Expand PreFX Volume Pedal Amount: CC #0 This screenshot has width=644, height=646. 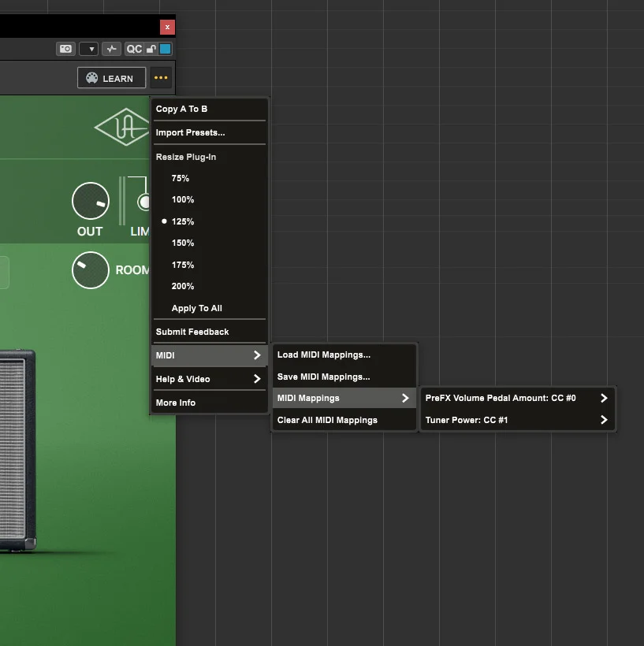click(517, 399)
